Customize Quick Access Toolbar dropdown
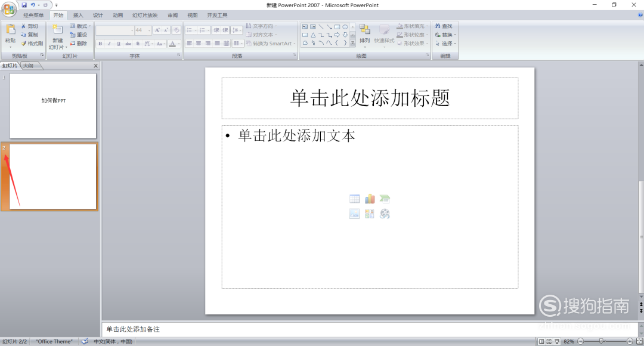This screenshot has height=346, width=644. tap(56, 5)
